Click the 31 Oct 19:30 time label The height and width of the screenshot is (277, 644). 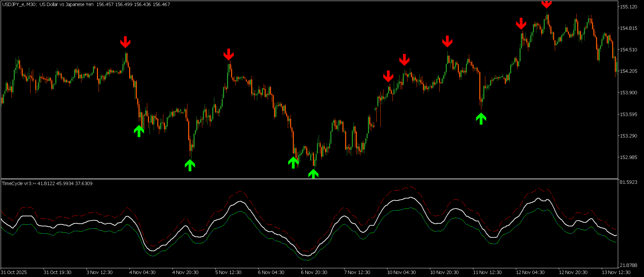click(57, 272)
